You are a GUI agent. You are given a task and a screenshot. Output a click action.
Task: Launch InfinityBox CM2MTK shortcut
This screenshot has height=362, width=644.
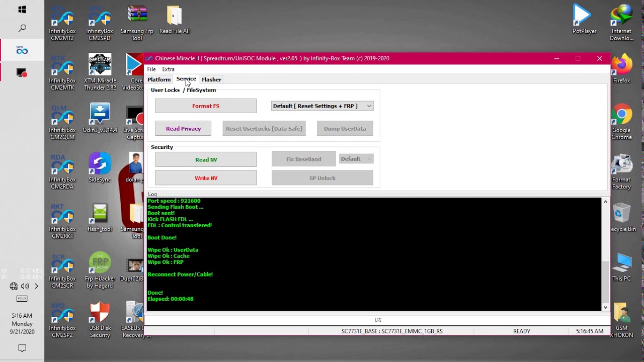(62, 73)
